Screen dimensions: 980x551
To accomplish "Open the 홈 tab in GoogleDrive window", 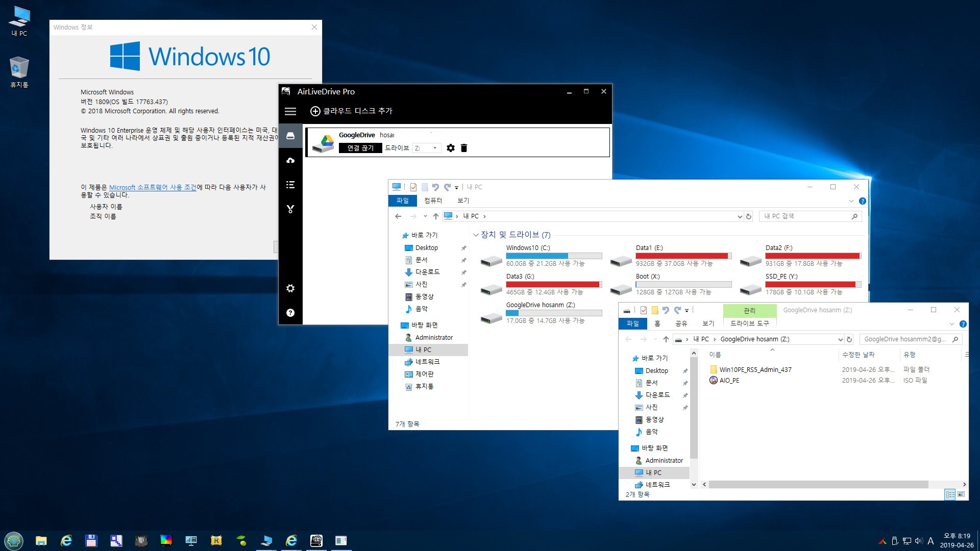I will click(657, 323).
